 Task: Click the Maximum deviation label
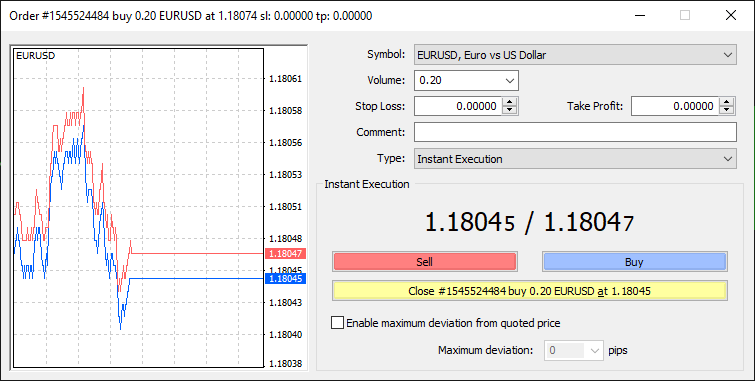tap(486, 350)
